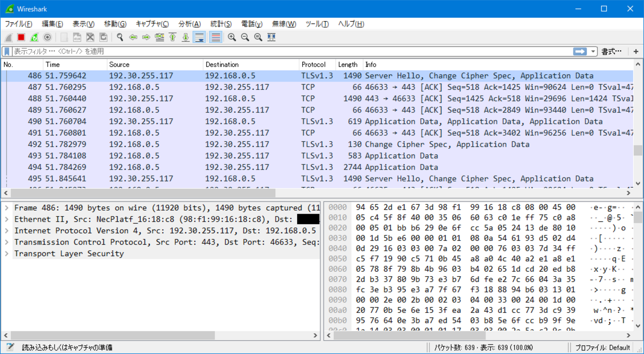Zoom in on packet list text
The height and width of the screenshot is (354, 644).
point(232,37)
